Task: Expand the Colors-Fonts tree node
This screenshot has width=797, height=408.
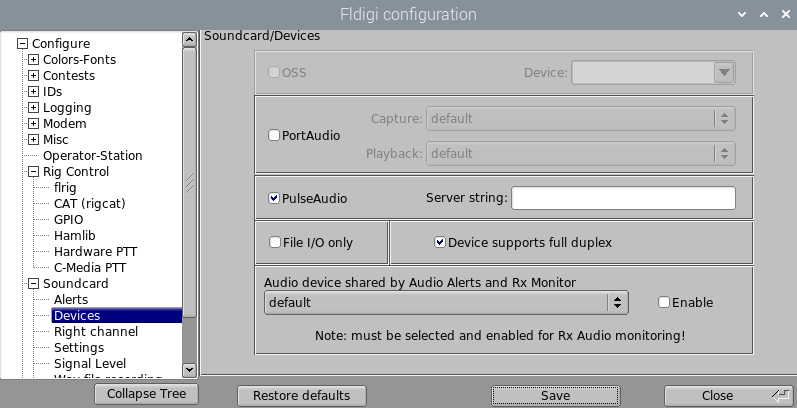Action: coord(34,60)
